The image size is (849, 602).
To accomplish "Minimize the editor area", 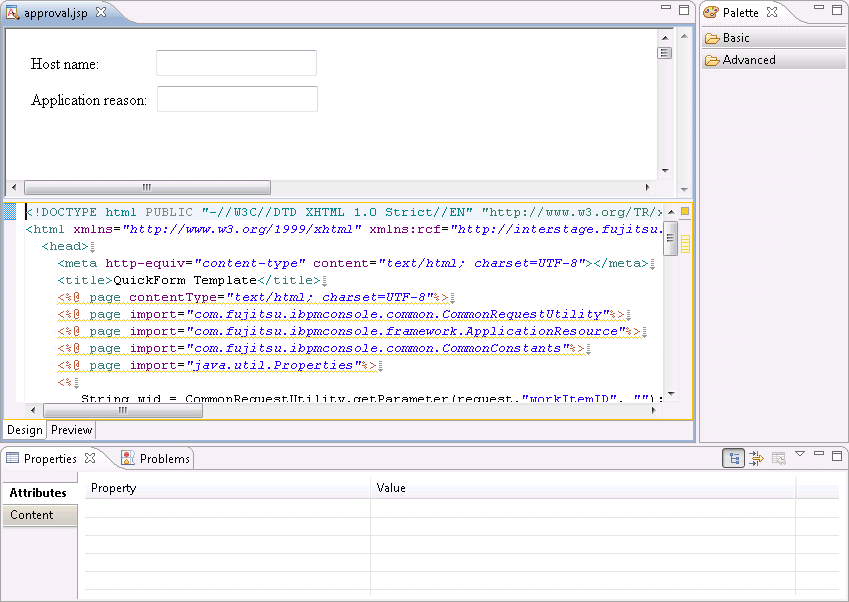I will pyautogui.click(x=666, y=8).
